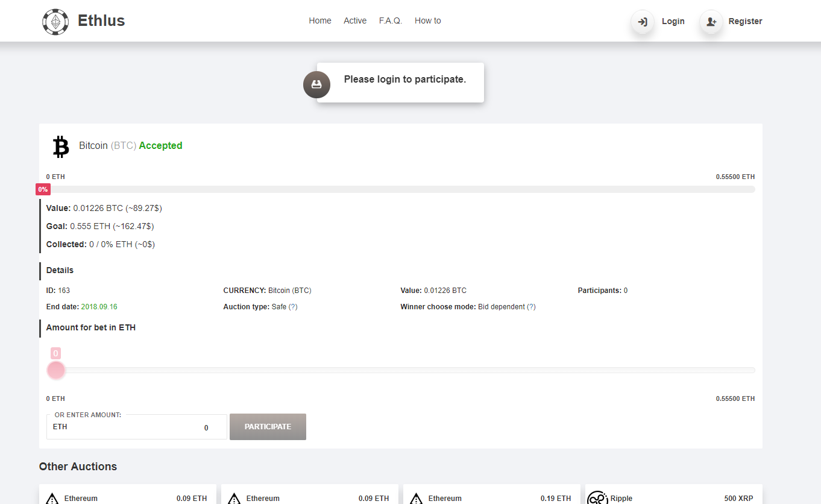Click the Ripple icon in Other Auctions
The image size is (821, 504).
point(597,498)
